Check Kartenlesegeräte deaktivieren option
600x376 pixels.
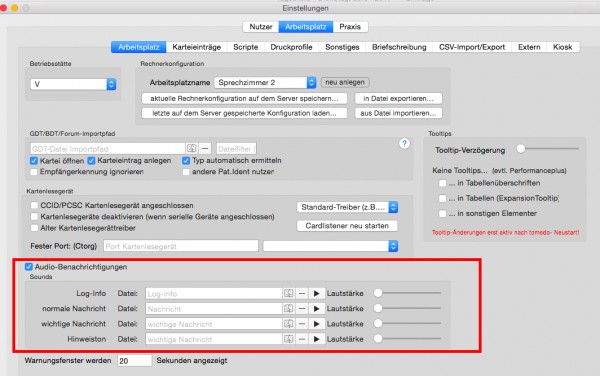tap(34, 217)
